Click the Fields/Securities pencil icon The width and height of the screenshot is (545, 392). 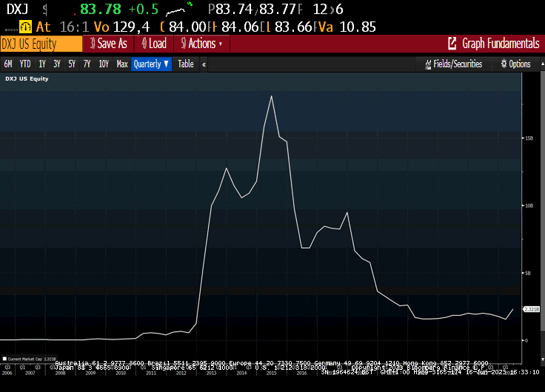pos(429,64)
